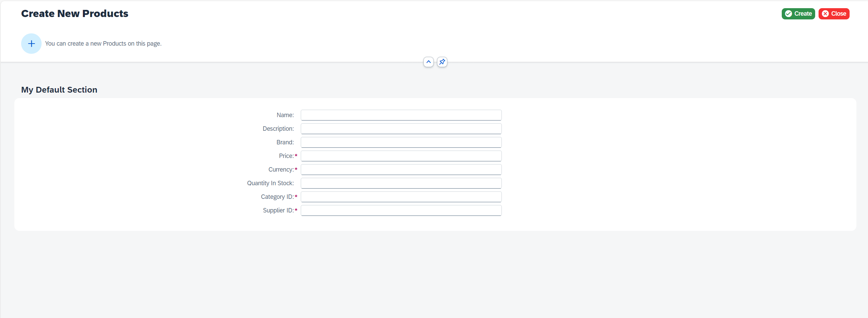Screen dimensions: 868x318
Task: Click the My Default Section heading
Action: tap(59, 90)
